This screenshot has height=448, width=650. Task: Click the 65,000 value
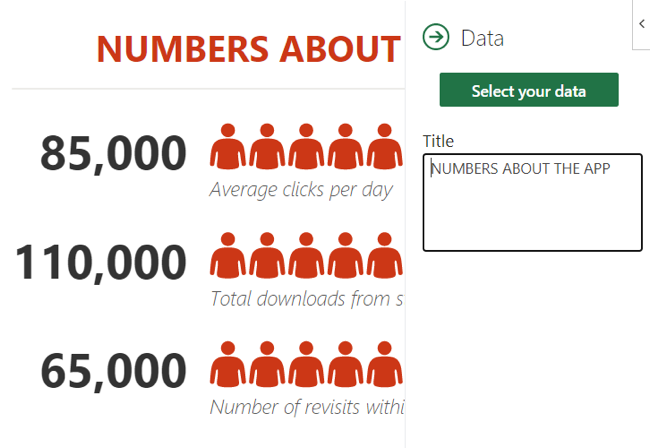click(x=114, y=370)
